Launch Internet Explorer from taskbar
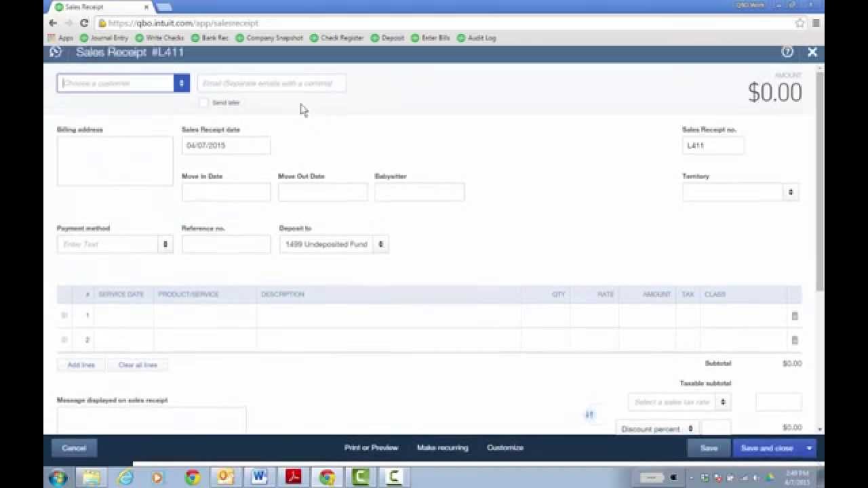Viewport: 868px width, 488px height. (125, 477)
